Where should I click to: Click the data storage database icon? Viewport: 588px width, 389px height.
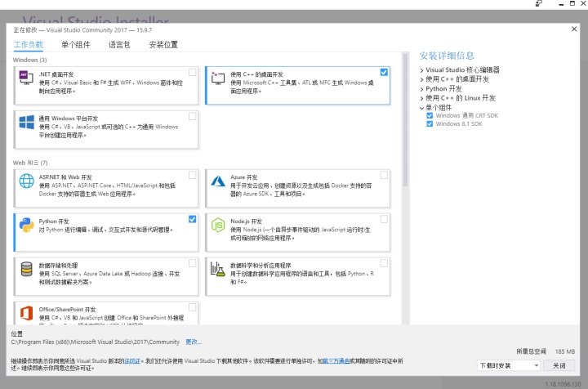coord(26,269)
